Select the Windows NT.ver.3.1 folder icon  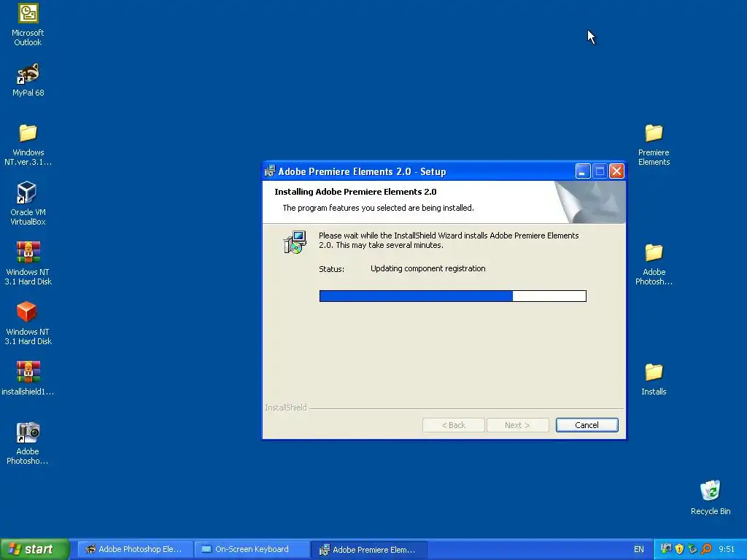pos(28,145)
